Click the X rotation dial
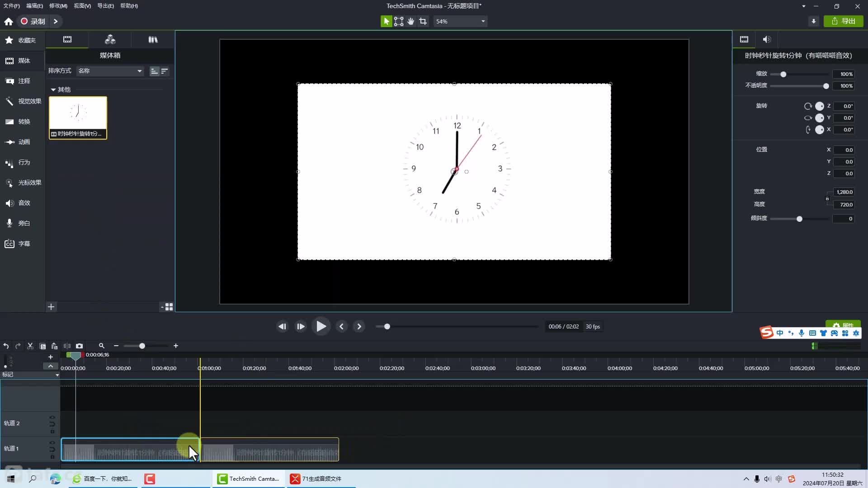Viewport: 868px width, 488px height. [820, 130]
